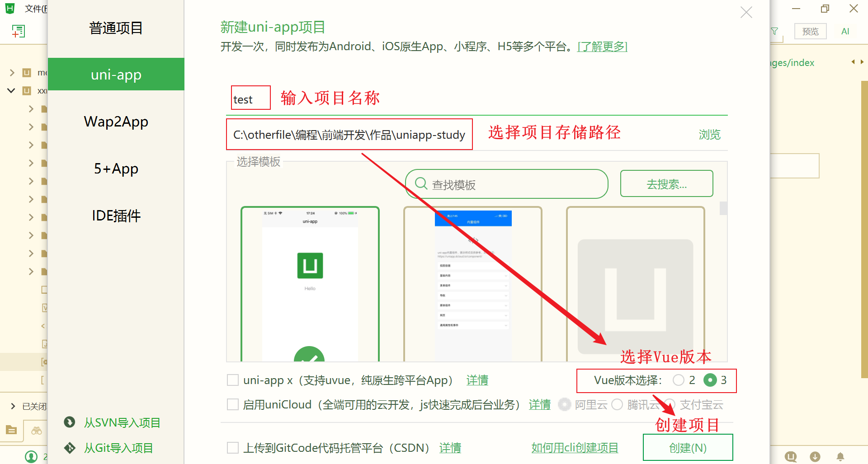Screen dimensions: 868x464
Task: Enable the uni-app x checkbox
Action: pos(233,380)
